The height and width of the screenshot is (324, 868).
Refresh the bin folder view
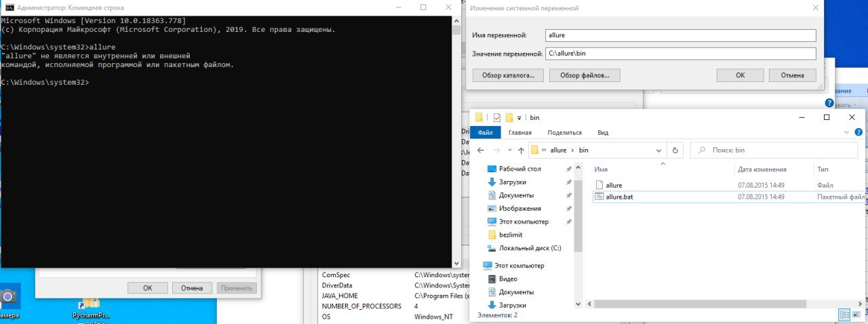675,150
